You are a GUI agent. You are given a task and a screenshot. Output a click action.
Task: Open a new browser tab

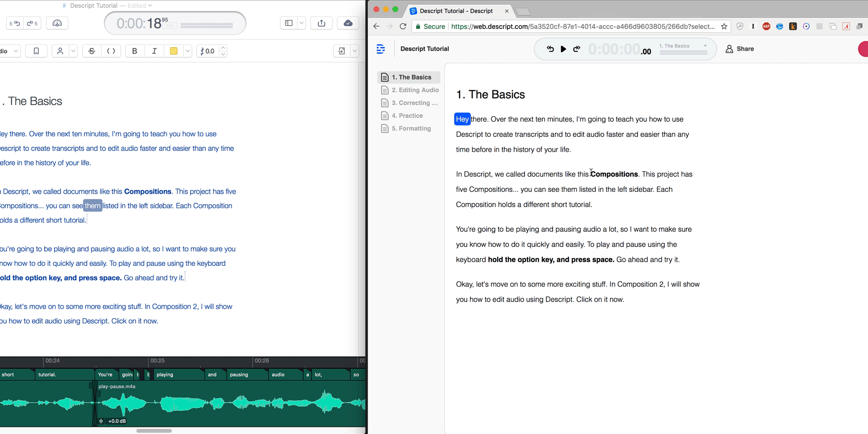point(523,11)
